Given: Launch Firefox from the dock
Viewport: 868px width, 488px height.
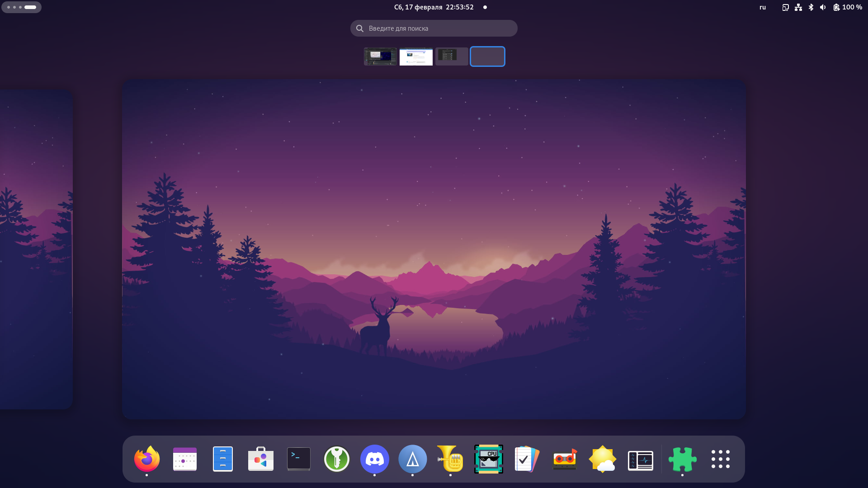Looking at the screenshot, I should click(x=147, y=459).
